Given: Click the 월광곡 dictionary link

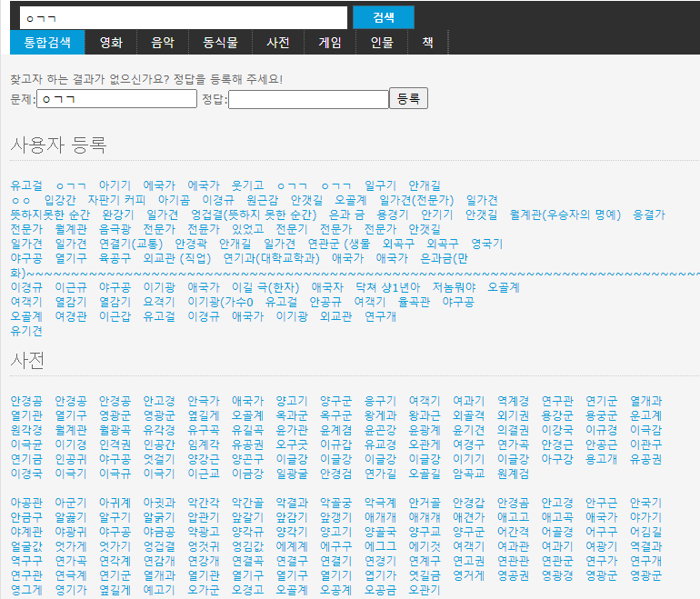Looking at the screenshot, I should [115, 430].
